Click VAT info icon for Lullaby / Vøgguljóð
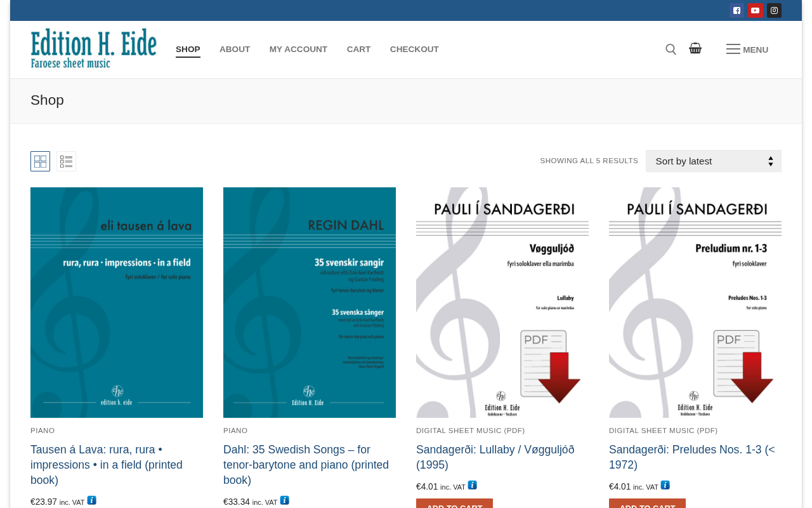Screen dimensions: 812x508 [x=473, y=485]
